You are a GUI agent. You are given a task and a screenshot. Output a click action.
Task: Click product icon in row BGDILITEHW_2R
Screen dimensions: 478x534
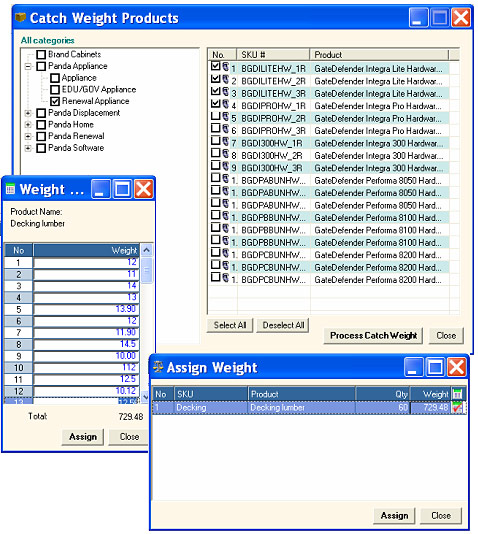coord(225,79)
